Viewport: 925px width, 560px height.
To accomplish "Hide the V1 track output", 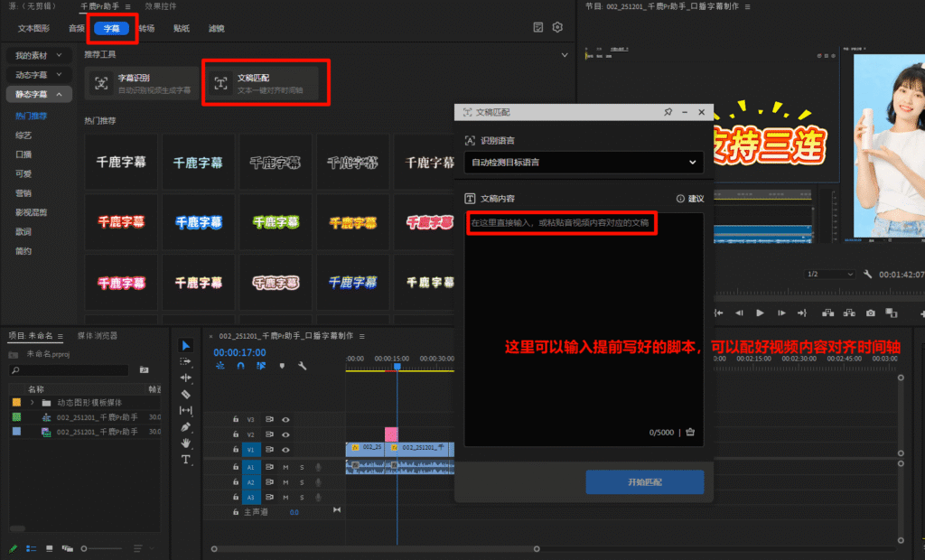I will pos(285,450).
